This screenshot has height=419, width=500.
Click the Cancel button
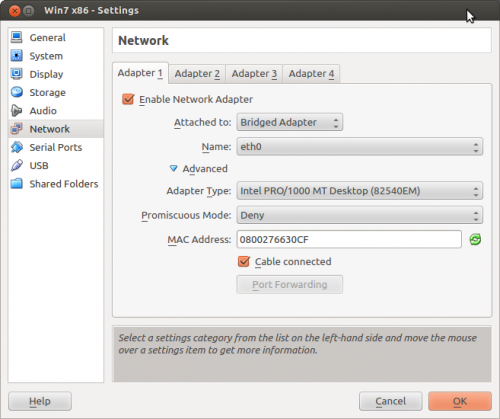pyautogui.click(x=390, y=401)
